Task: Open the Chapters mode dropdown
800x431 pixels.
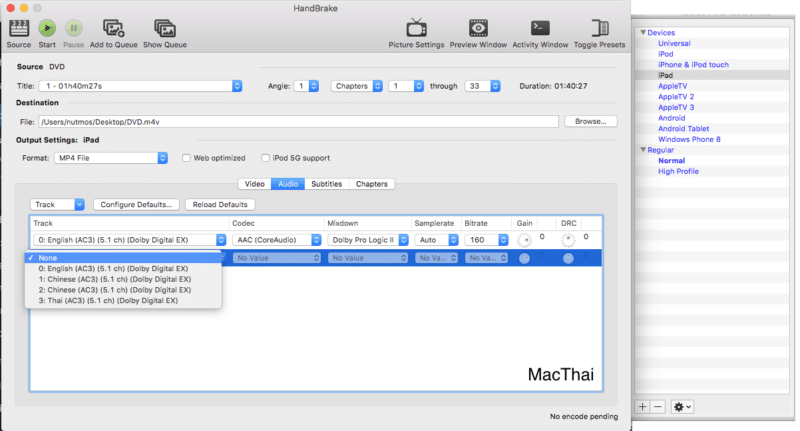Action: pos(357,86)
